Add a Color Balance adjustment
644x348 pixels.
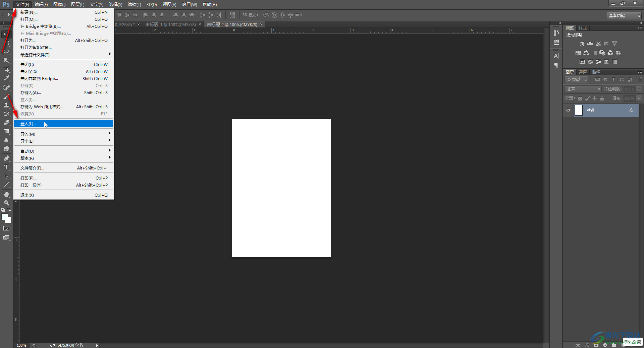(x=586, y=53)
